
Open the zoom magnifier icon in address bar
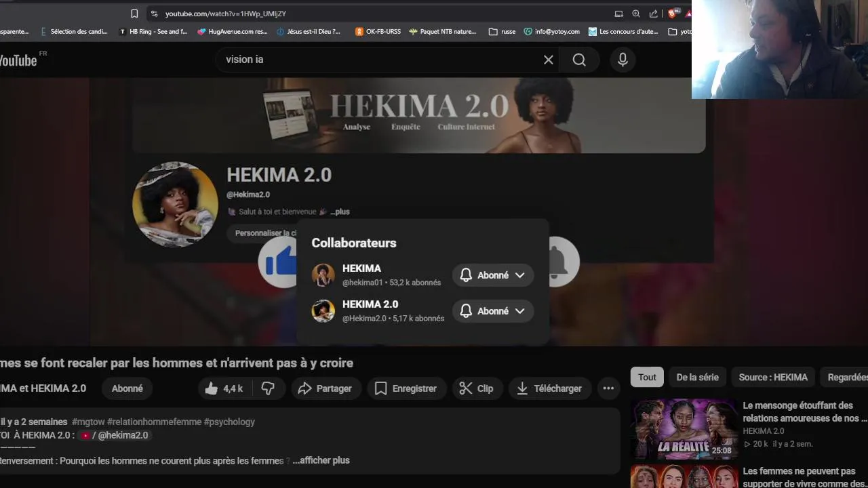636,14
